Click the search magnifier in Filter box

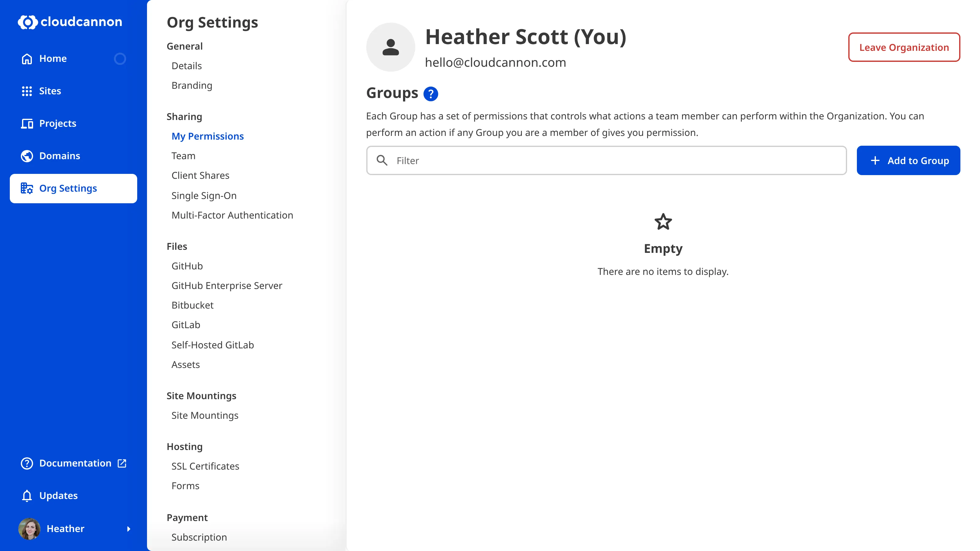pyautogui.click(x=382, y=160)
